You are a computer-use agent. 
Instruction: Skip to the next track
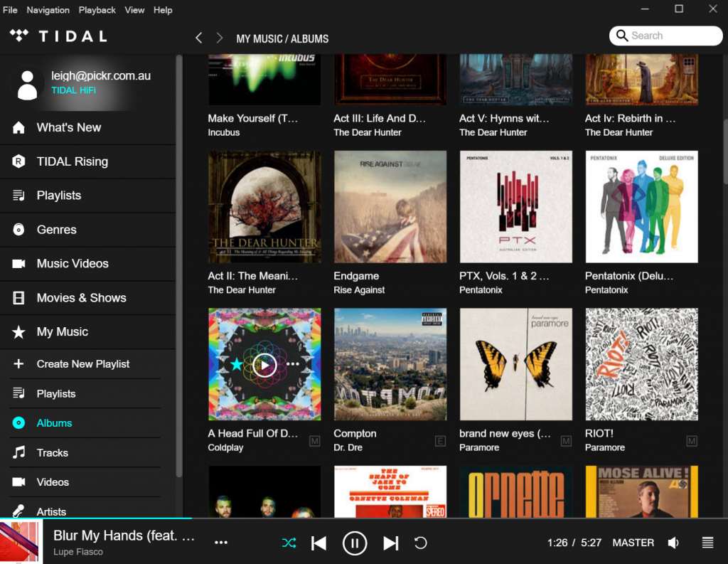390,543
